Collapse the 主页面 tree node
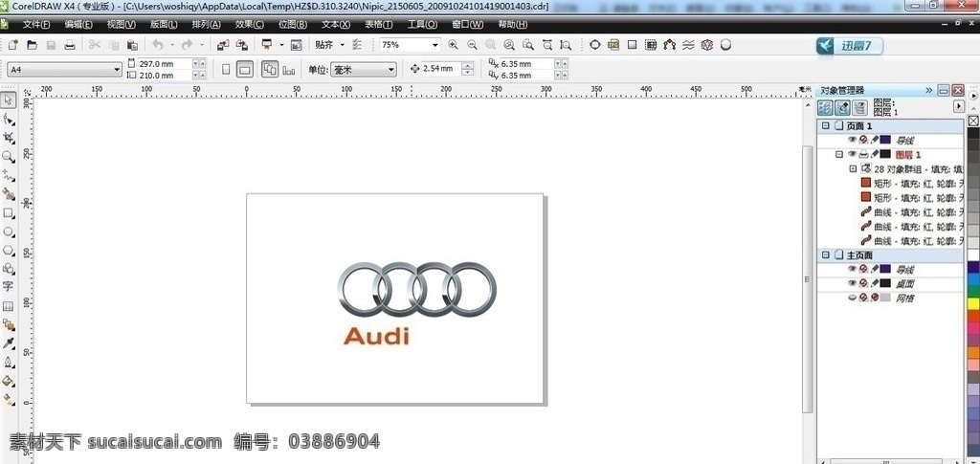 coord(825,254)
